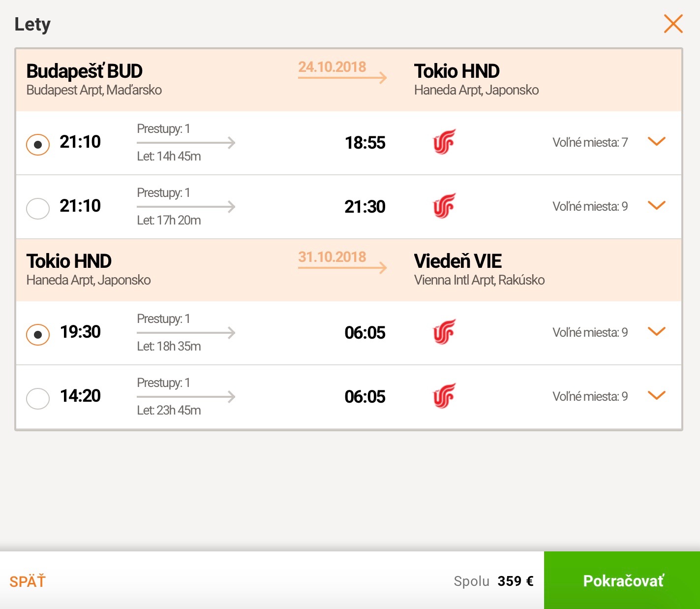Click Air China logo on 21:30 arrival row

444,206
